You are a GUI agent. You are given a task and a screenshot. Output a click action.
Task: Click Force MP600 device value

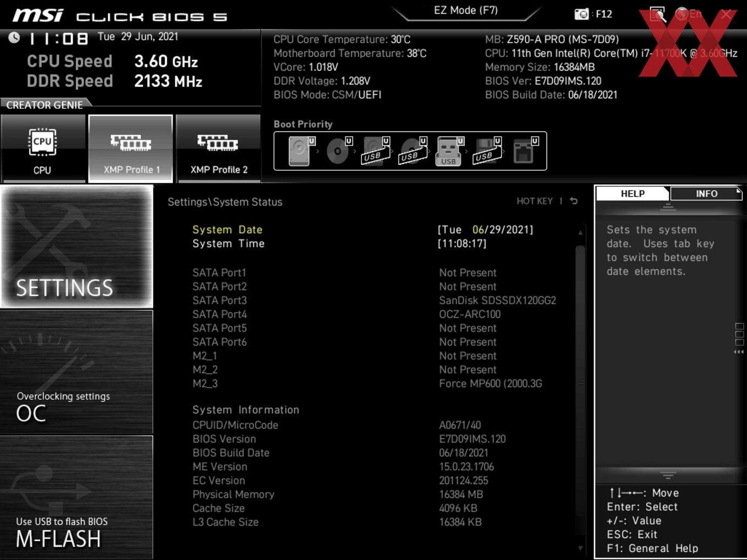click(x=490, y=383)
